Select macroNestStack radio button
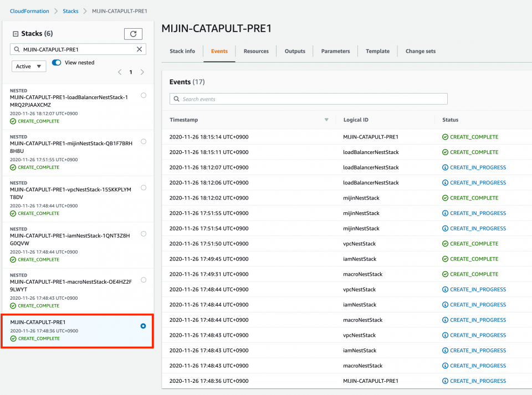The image size is (532, 395). tap(144, 280)
